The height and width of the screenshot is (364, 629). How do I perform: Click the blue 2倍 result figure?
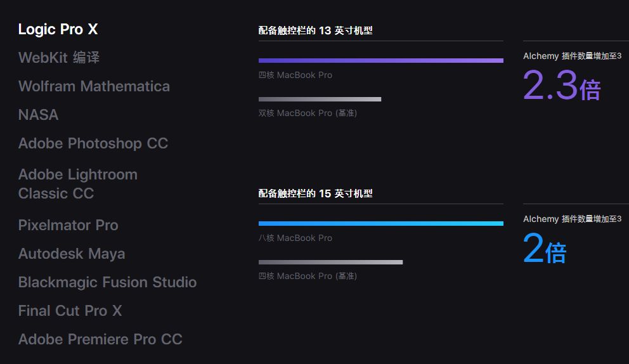(545, 249)
